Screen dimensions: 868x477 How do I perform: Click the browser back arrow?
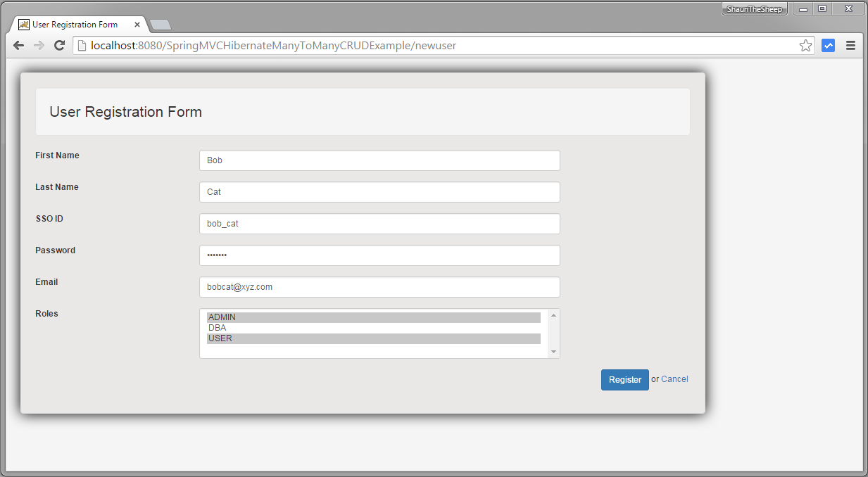point(18,45)
